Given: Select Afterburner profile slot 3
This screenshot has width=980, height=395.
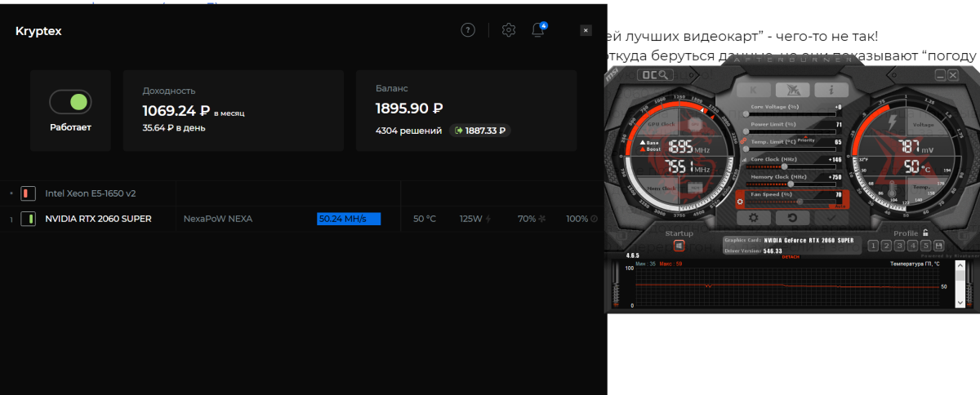Looking at the screenshot, I should (x=899, y=246).
